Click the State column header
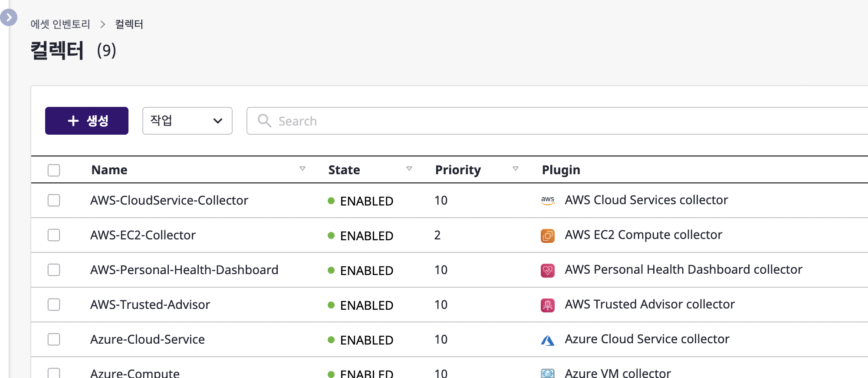 [x=344, y=170]
